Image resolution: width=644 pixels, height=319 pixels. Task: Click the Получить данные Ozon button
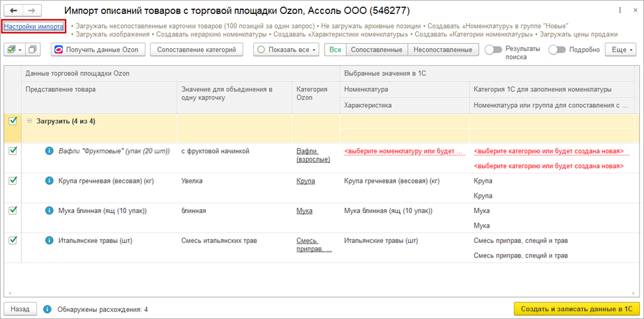97,50
